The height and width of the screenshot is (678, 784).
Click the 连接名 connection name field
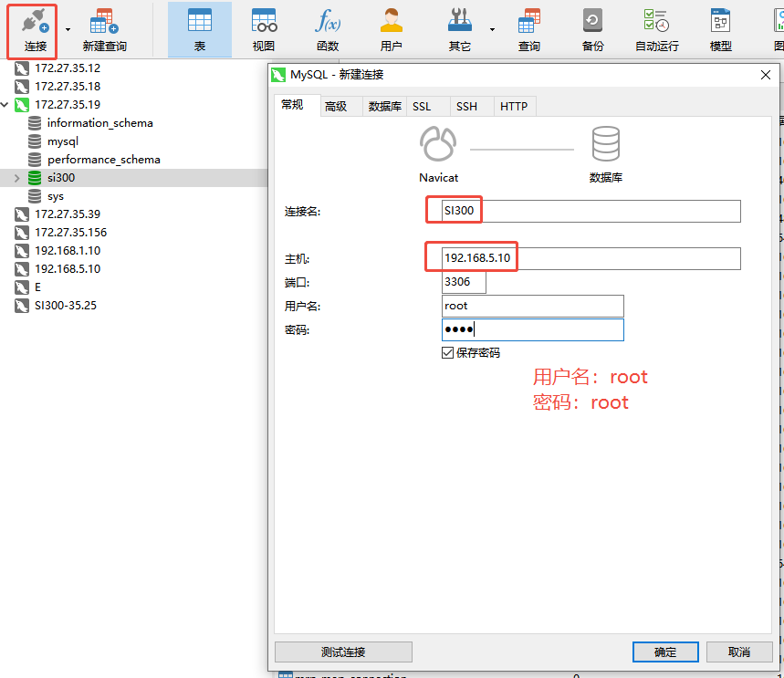[591, 211]
